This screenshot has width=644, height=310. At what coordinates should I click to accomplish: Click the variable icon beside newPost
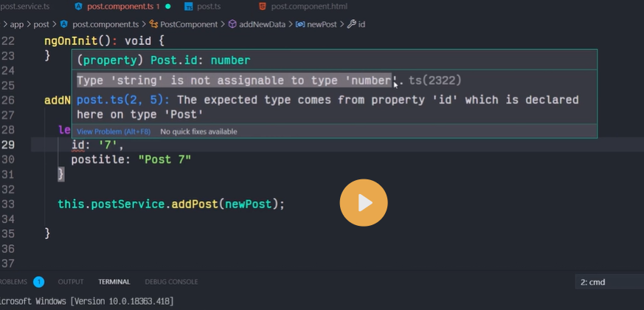[300, 24]
